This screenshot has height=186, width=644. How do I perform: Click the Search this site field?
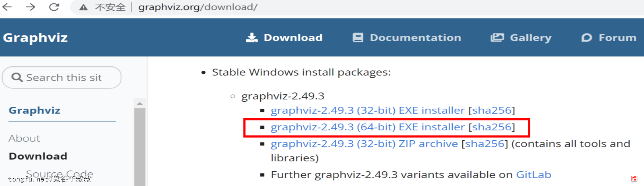(61, 77)
